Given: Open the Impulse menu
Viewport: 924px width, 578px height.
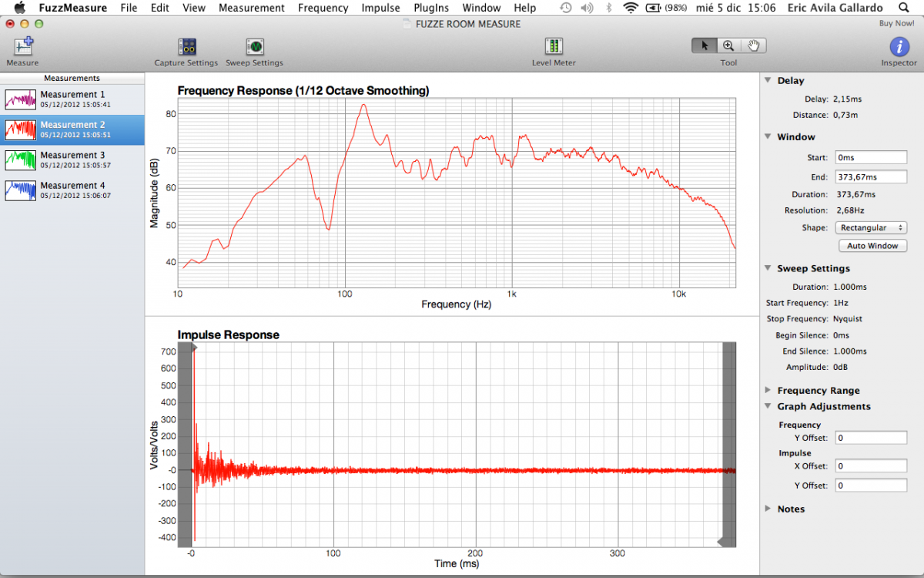Looking at the screenshot, I should point(380,8).
